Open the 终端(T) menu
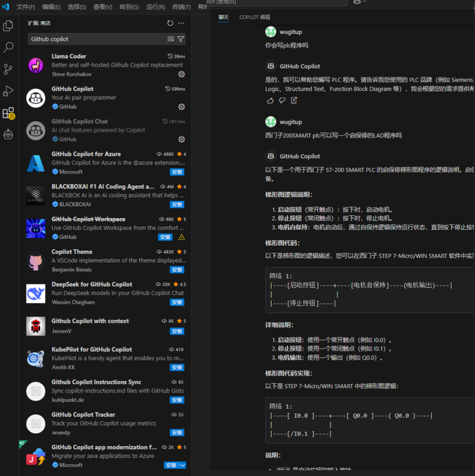 pyautogui.click(x=181, y=7)
